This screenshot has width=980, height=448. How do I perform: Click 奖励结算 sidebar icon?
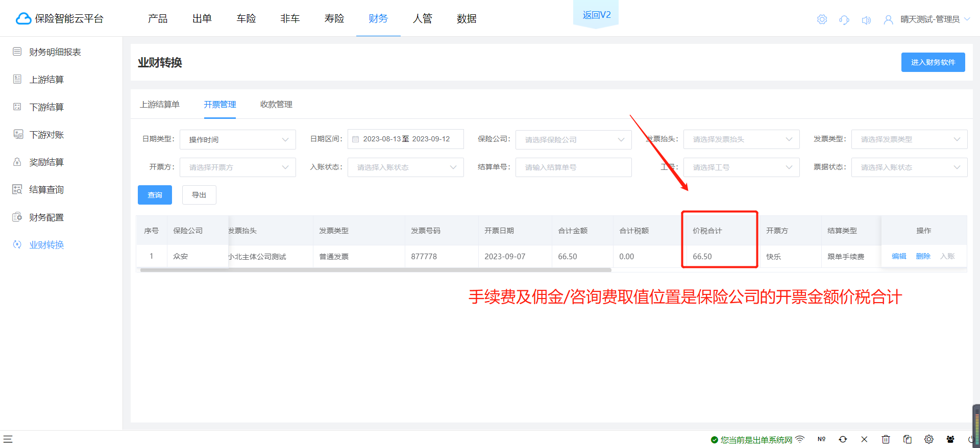[x=17, y=162]
